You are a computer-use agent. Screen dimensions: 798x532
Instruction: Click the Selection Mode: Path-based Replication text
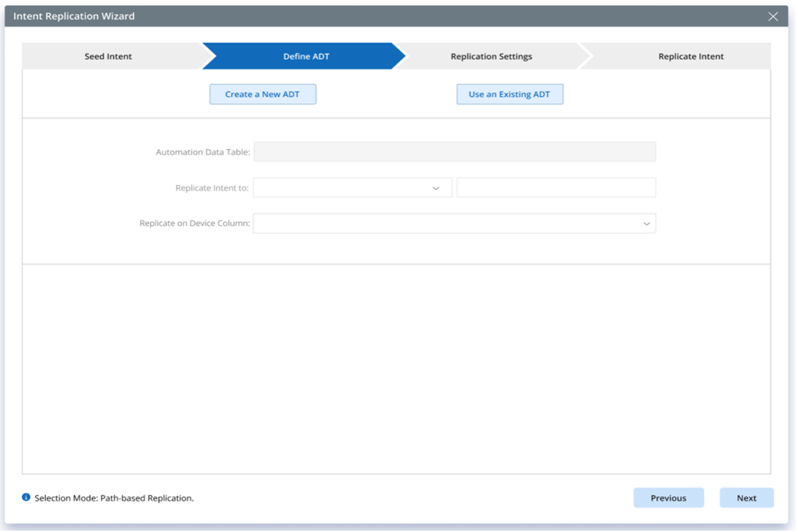[114, 498]
